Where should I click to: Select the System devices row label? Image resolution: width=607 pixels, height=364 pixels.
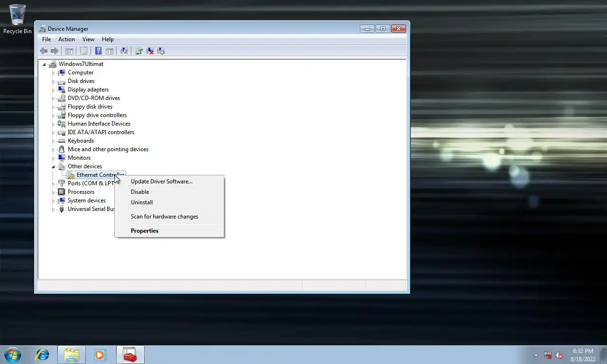coord(87,200)
